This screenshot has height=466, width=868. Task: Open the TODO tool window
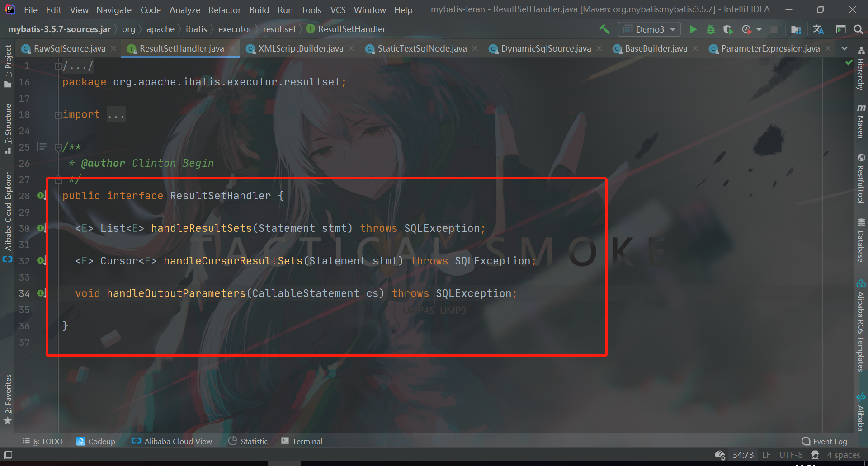pos(43,442)
